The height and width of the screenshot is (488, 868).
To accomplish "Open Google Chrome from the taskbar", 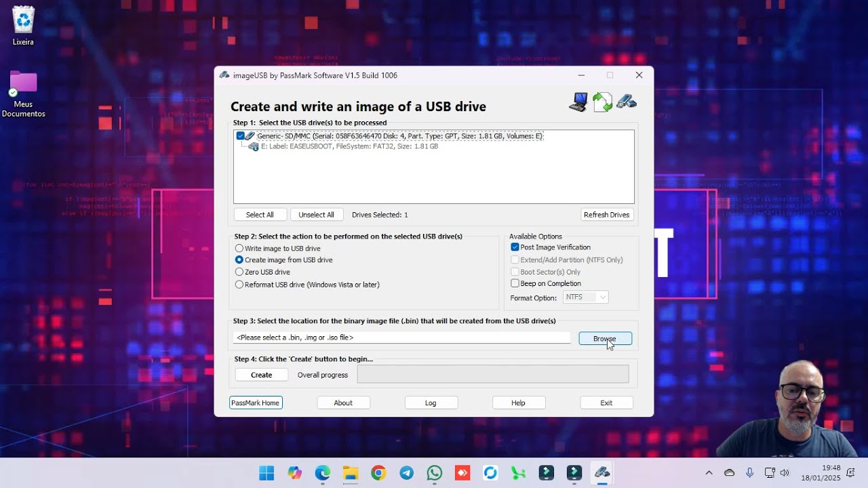I will coord(378,473).
